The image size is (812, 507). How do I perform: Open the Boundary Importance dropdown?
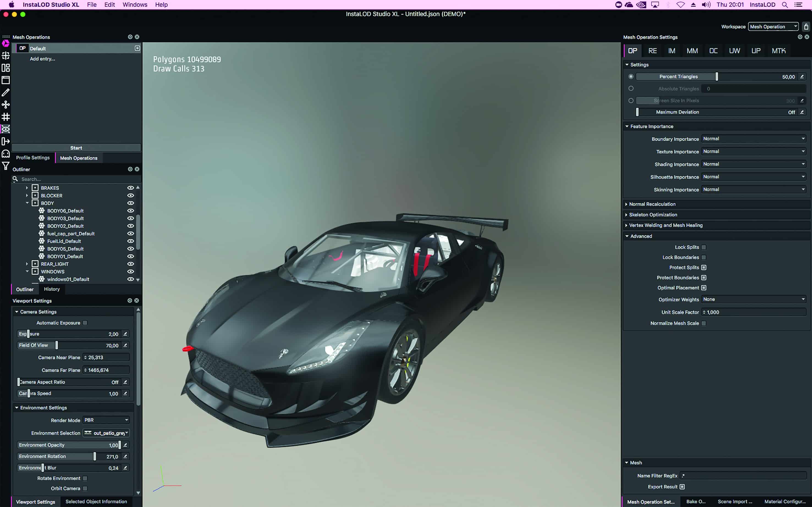click(753, 139)
